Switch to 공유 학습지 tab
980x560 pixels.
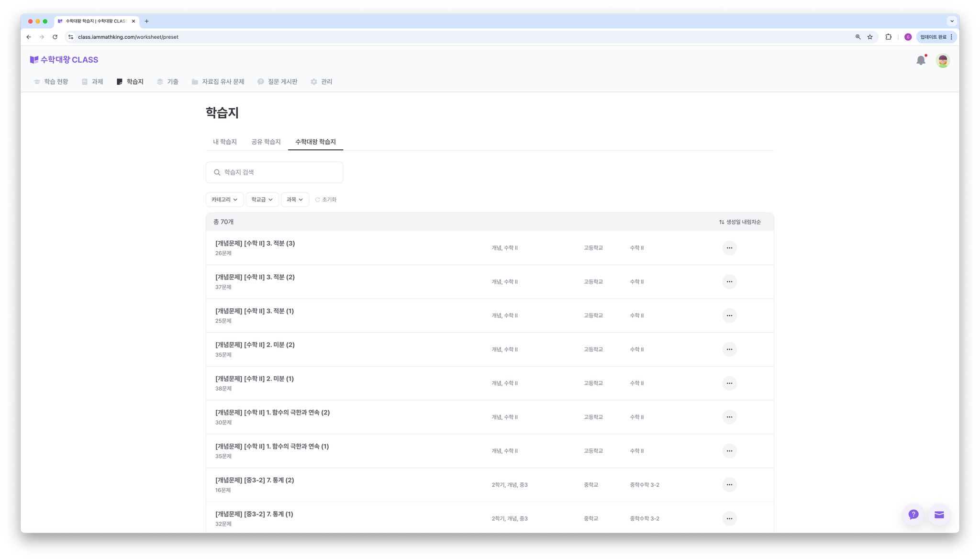(266, 142)
